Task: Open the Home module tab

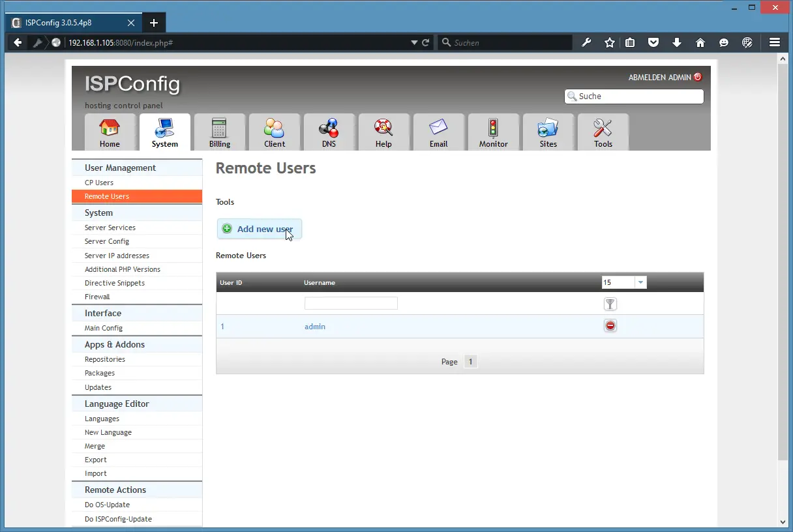Action: (110, 132)
